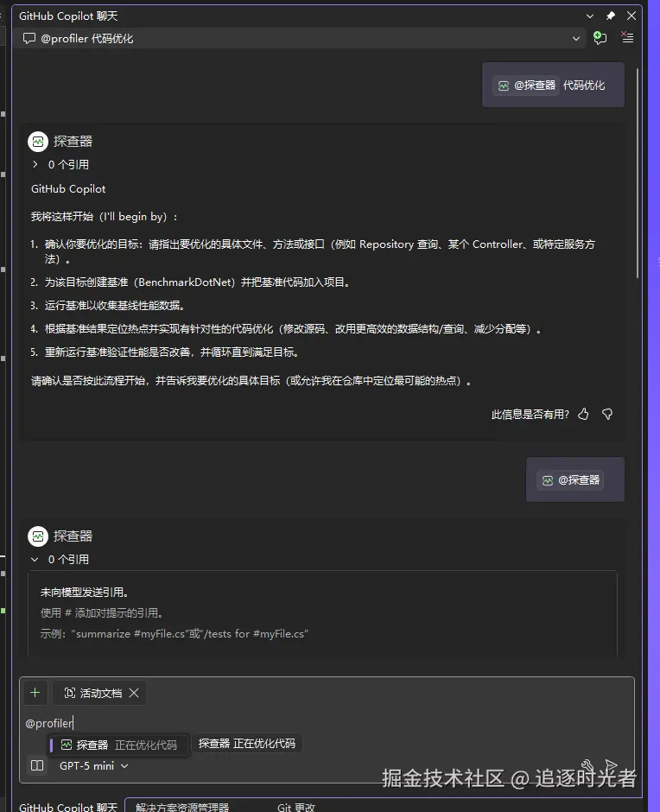Create a new chat thread
This screenshot has height=812, width=660.
(x=600, y=37)
